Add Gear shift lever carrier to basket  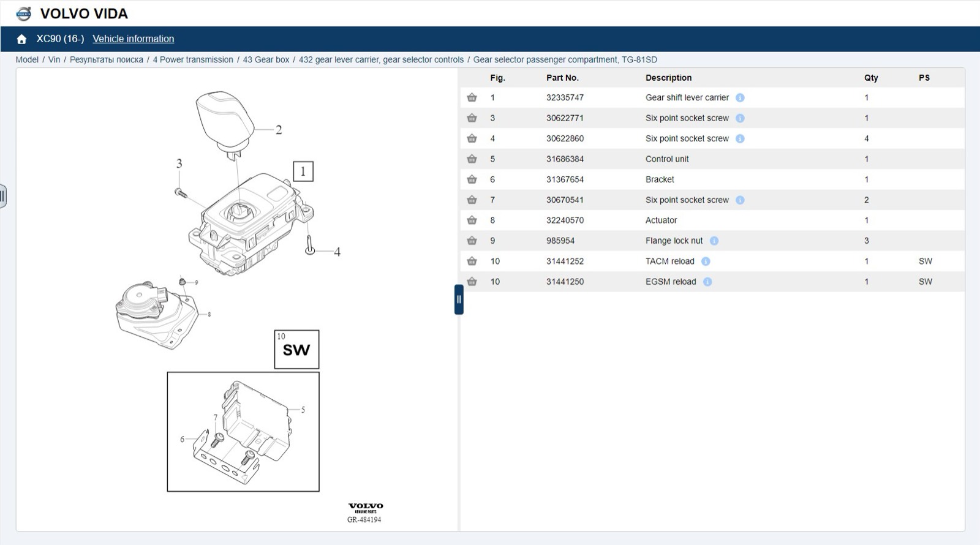(472, 97)
